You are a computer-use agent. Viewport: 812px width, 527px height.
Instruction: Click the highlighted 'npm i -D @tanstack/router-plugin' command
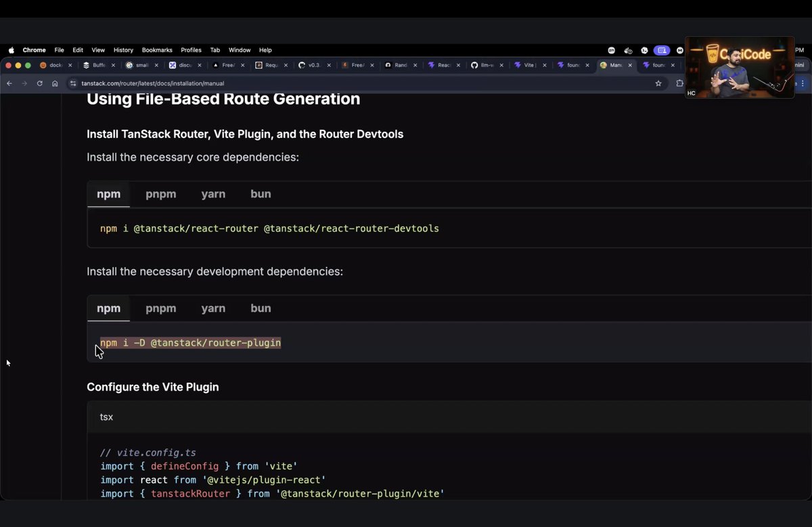click(x=190, y=343)
